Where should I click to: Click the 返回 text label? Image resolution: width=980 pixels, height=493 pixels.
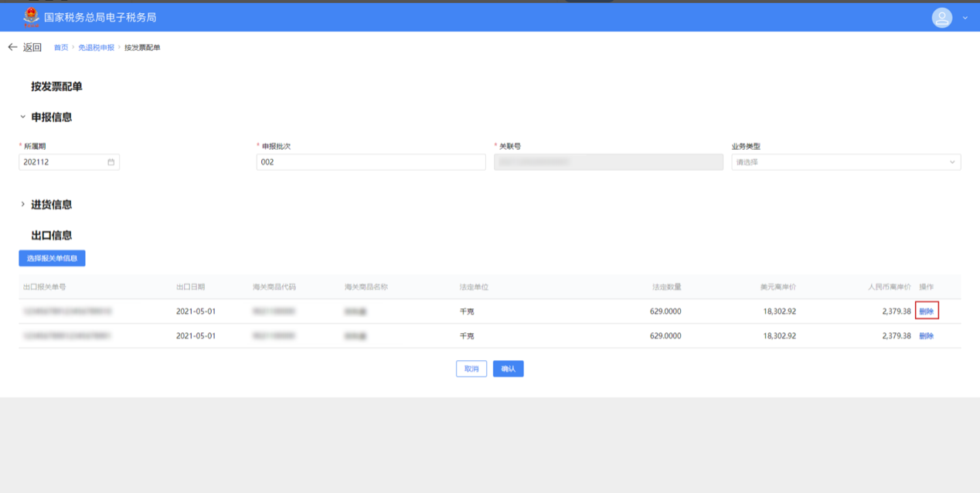pyautogui.click(x=32, y=48)
